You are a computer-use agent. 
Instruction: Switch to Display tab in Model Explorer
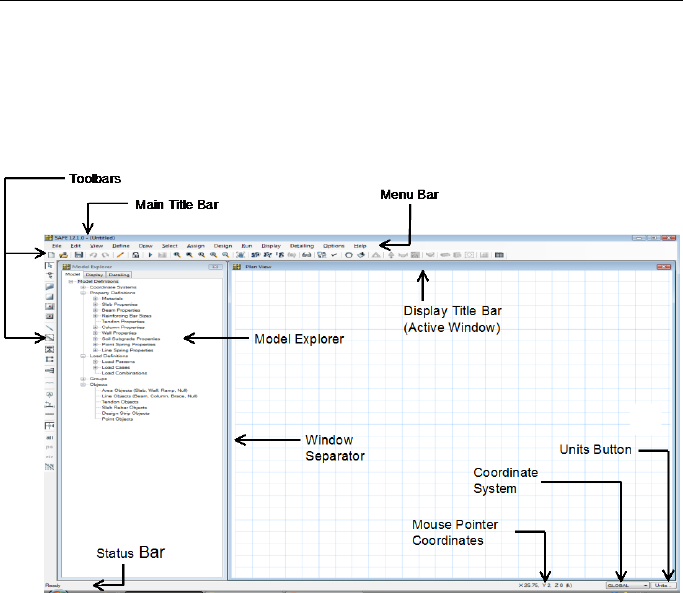[x=94, y=275]
